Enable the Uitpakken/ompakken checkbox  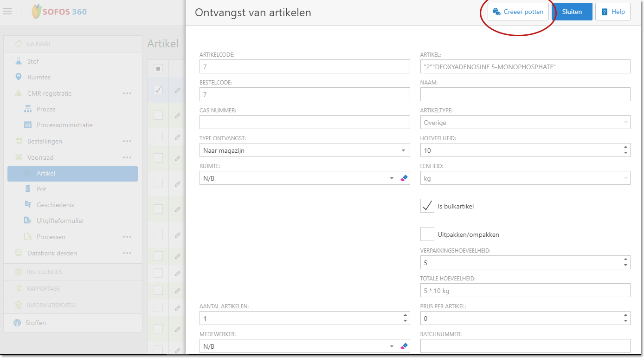(x=427, y=234)
